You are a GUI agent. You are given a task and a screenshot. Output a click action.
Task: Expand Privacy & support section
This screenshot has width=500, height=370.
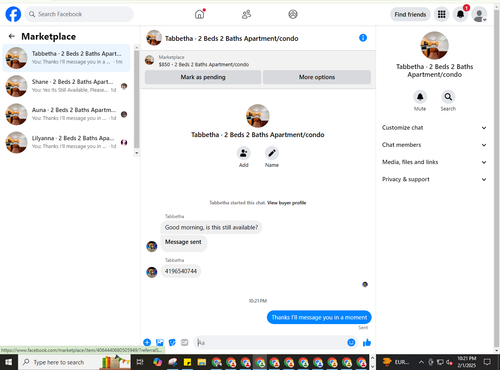[x=434, y=179]
